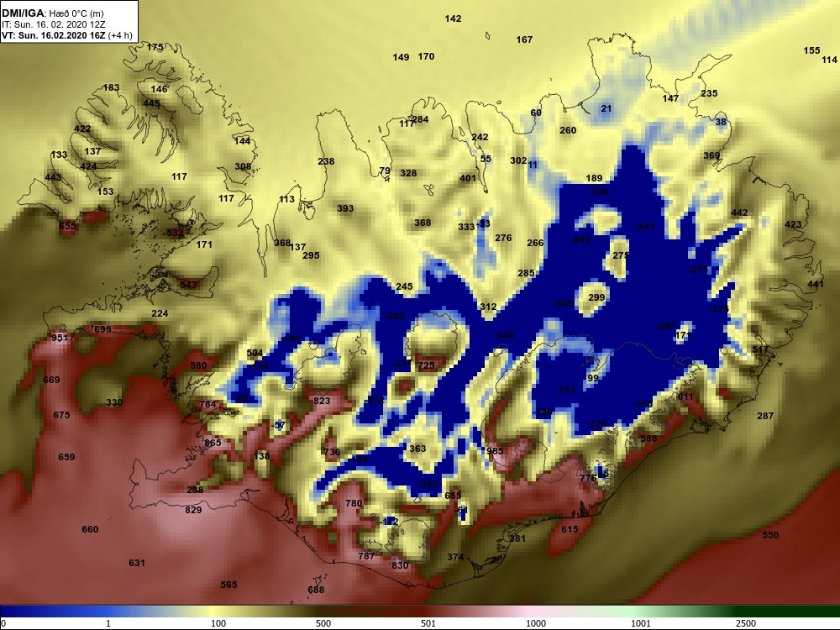This screenshot has height=630, width=840.
Task: Click the map value 543
Action: (188, 285)
